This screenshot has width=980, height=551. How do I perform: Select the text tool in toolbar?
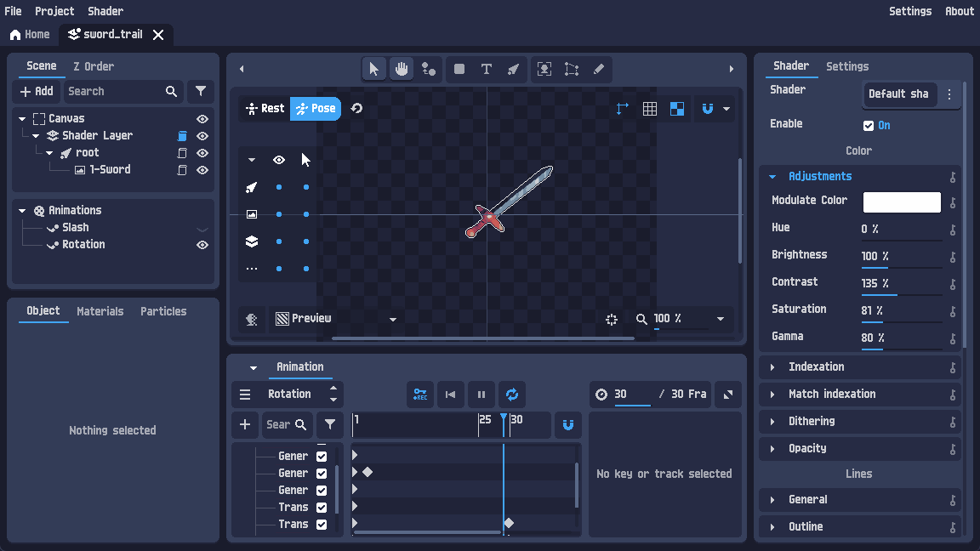click(487, 69)
